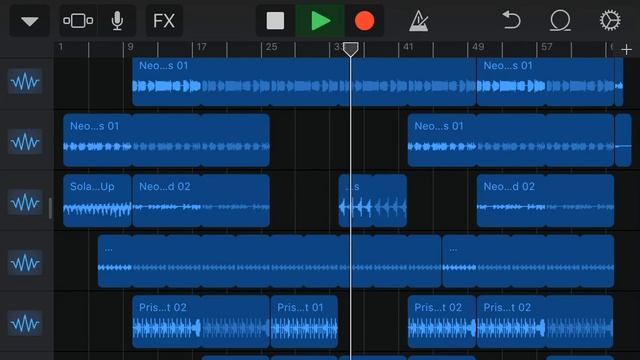Select the topmost track's waveform header icon

click(x=25, y=82)
